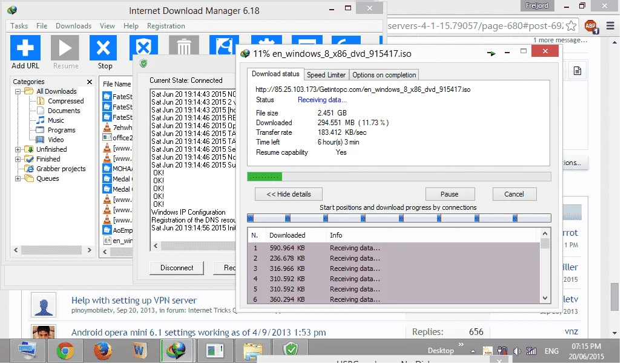The width and height of the screenshot is (621, 364).
Task: Open the File menu in IDM
Action: [42, 26]
